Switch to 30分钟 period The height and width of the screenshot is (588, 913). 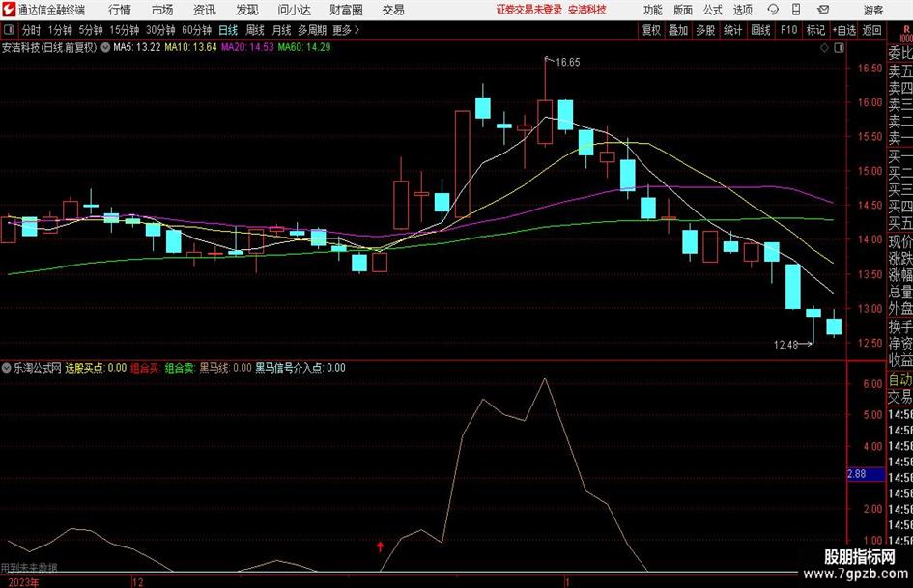pyautogui.click(x=160, y=30)
